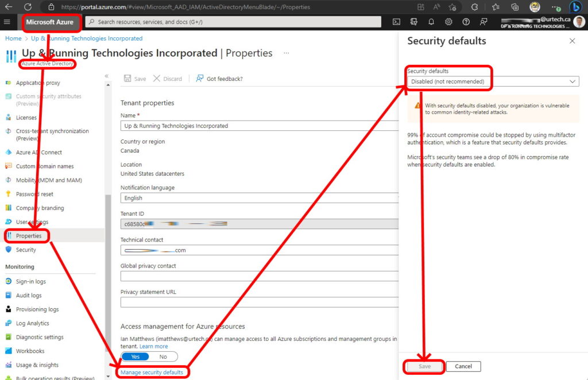This screenshot has height=380, width=588.
Task: Click the notifications bell icon
Action: (x=431, y=22)
